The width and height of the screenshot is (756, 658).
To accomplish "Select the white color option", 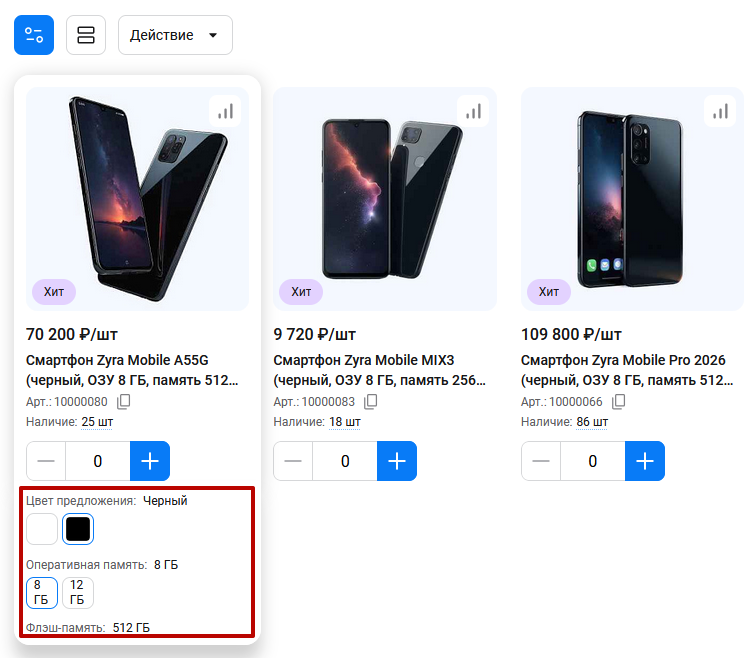I will 42,529.
